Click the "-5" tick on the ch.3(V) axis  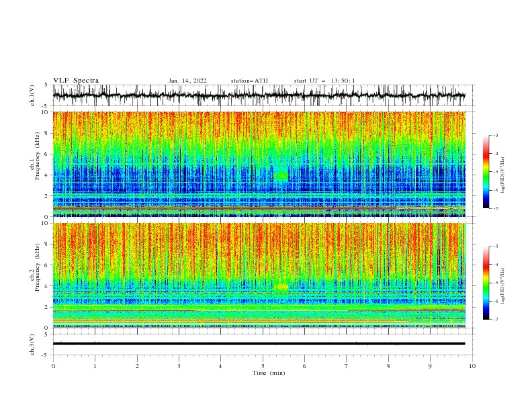coord(45,355)
